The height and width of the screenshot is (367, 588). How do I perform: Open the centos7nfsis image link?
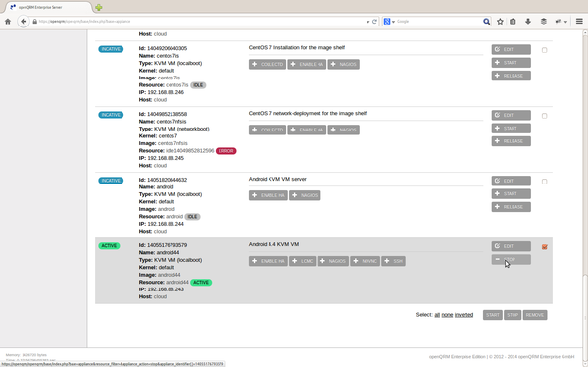(172, 143)
